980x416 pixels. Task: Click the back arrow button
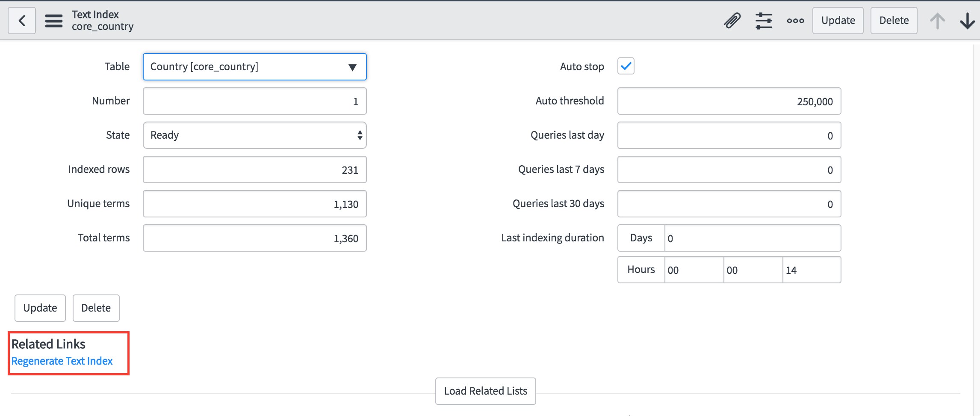coord(22,21)
